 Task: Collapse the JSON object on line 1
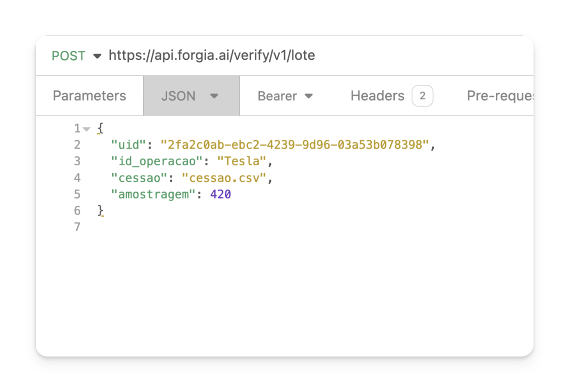click(87, 128)
